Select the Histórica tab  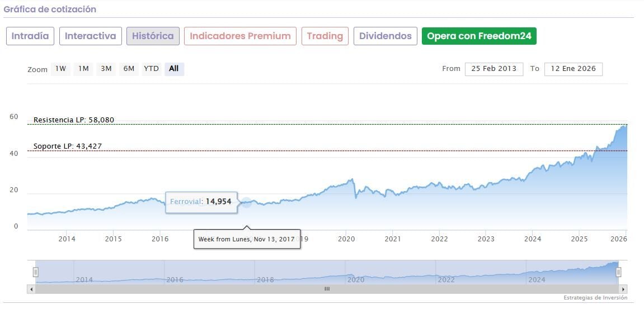click(x=153, y=36)
